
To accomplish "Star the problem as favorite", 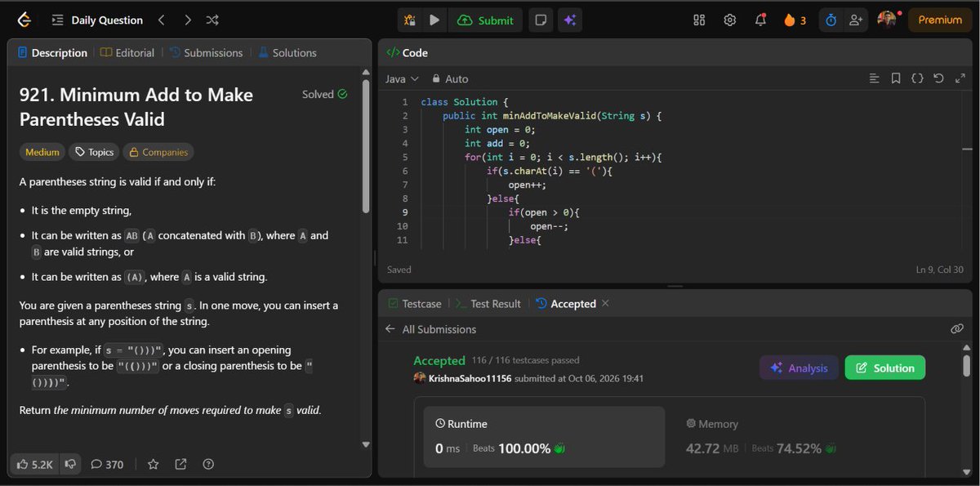I will tap(153, 464).
